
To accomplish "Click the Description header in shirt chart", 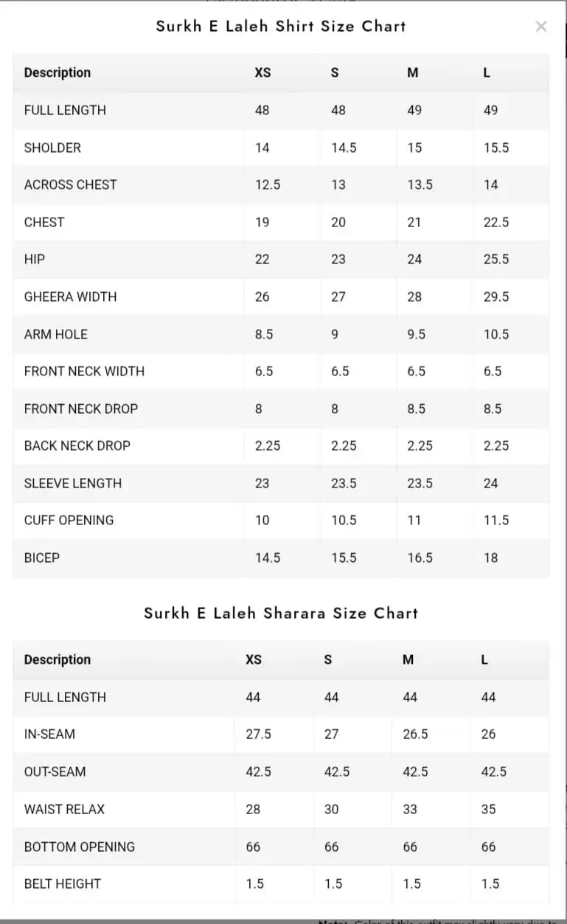I will [x=58, y=72].
